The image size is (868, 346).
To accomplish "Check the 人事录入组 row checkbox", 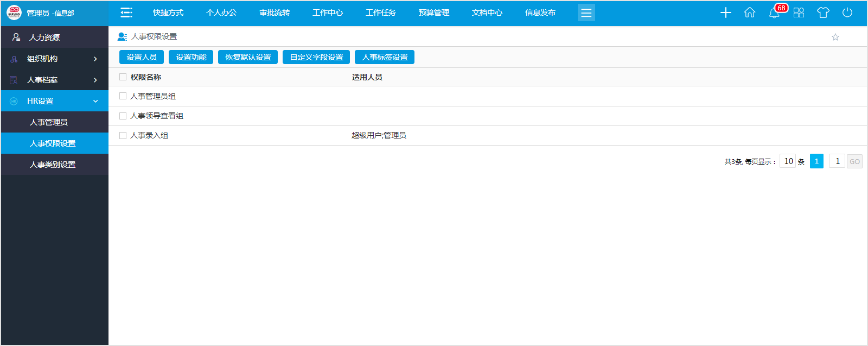I will point(123,135).
